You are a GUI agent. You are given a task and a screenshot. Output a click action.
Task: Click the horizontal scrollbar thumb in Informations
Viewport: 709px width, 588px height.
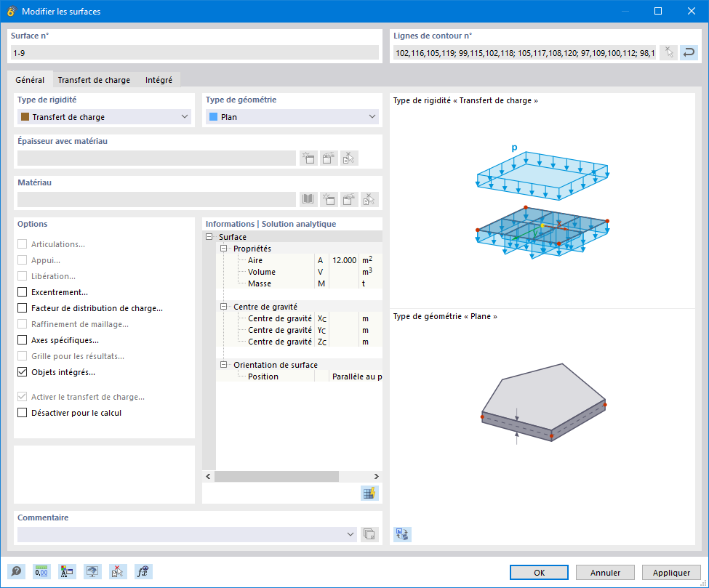pyautogui.click(x=277, y=476)
